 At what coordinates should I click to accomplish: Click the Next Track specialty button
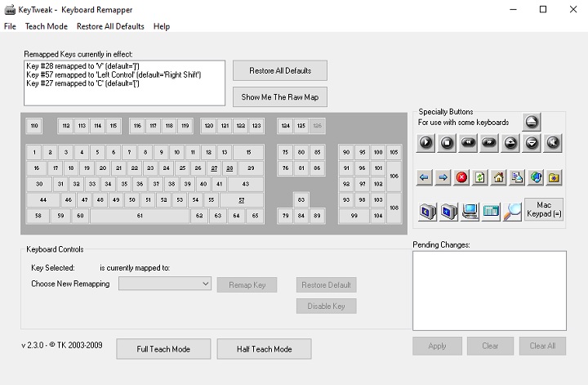tap(489, 143)
